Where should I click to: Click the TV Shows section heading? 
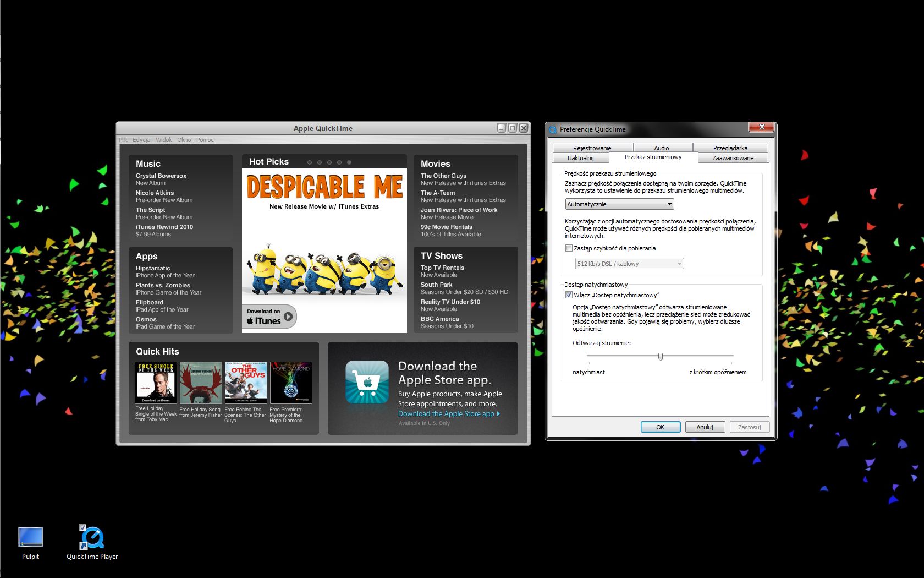(x=441, y=256)
